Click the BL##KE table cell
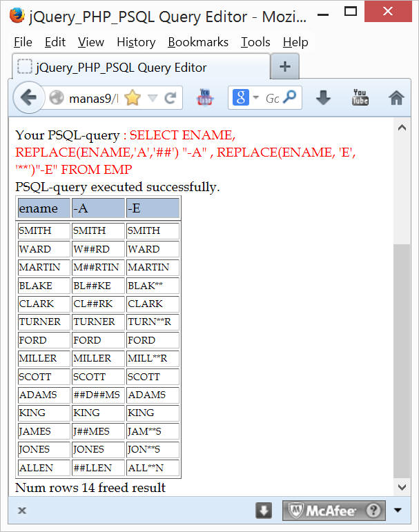The width and height of the screenshot is (419, 532). [x=98, y=286]
